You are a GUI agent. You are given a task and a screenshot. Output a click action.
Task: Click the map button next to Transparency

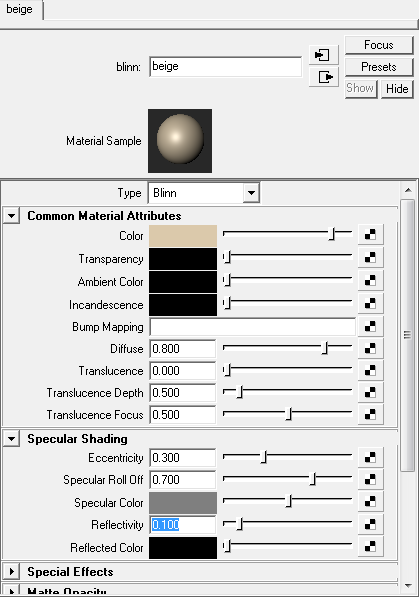[x=370, y=258]
